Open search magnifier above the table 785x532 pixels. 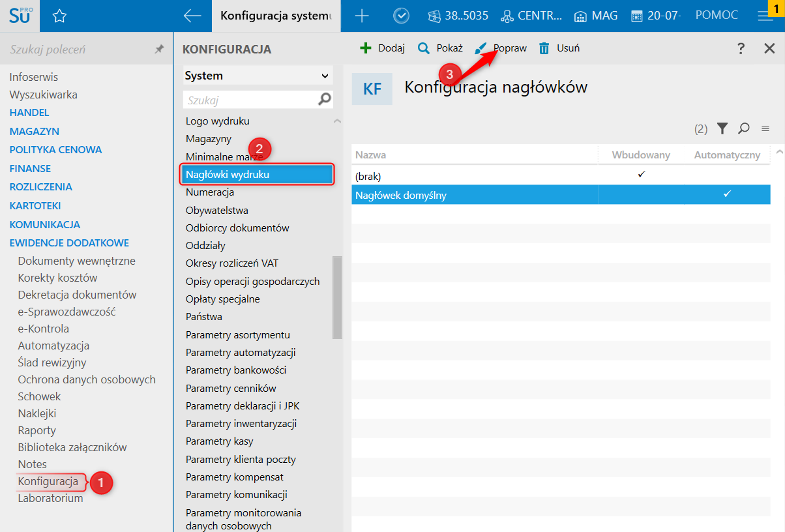tap(743, 128)
